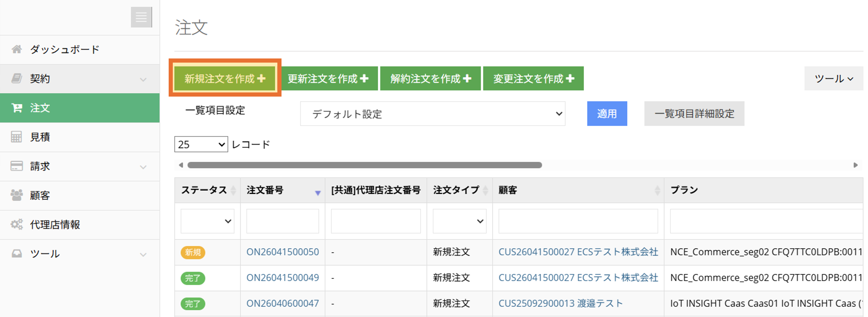Select 顧客 in the sidebar menu
868x317 pixels.
(x=80, y=195)
